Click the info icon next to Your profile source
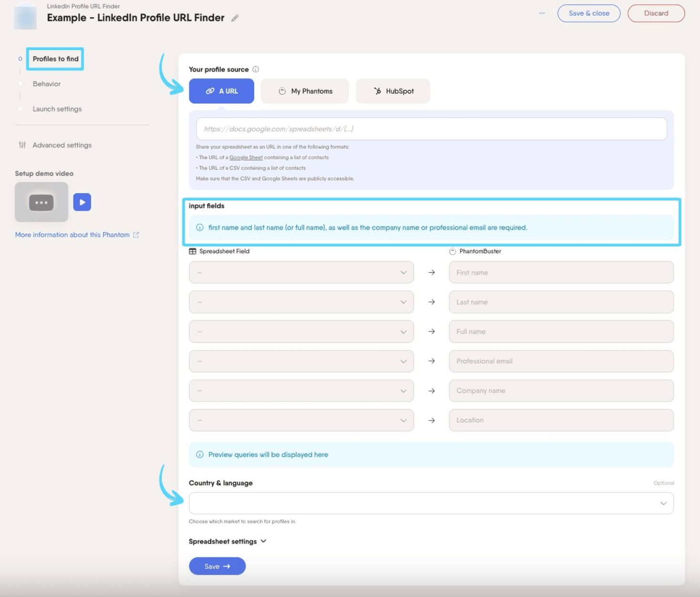 point(256,70)
